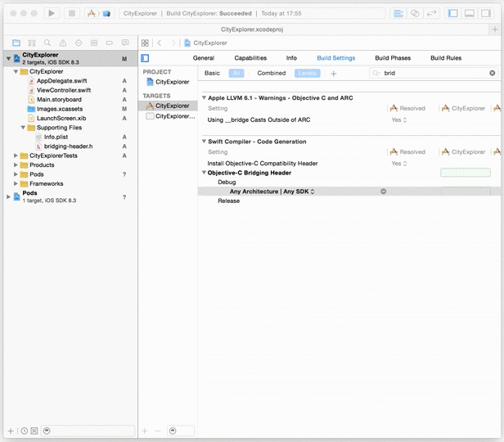The width and height of the screenshot is (504, 442).
Task: Switch to the General tab
Action: coord(204,58)
